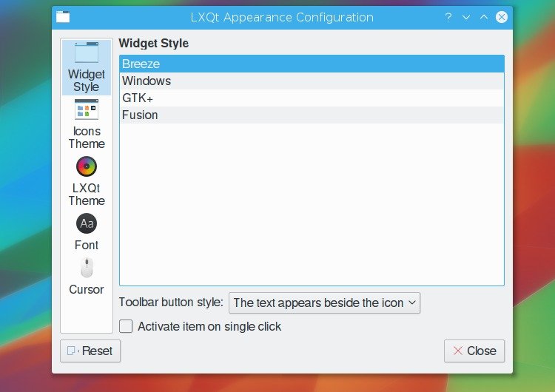Click the Reset button
Viewport: 555px width, 392px height.
(90, 351)
